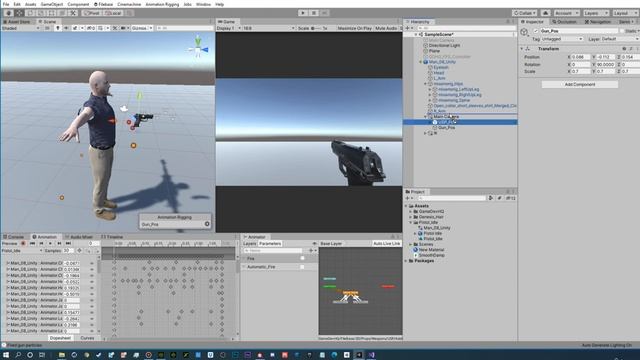This screenshot has height=360, width=640.
Task: Add a parameter with Animator plus icon
Action: pos(312,251)
